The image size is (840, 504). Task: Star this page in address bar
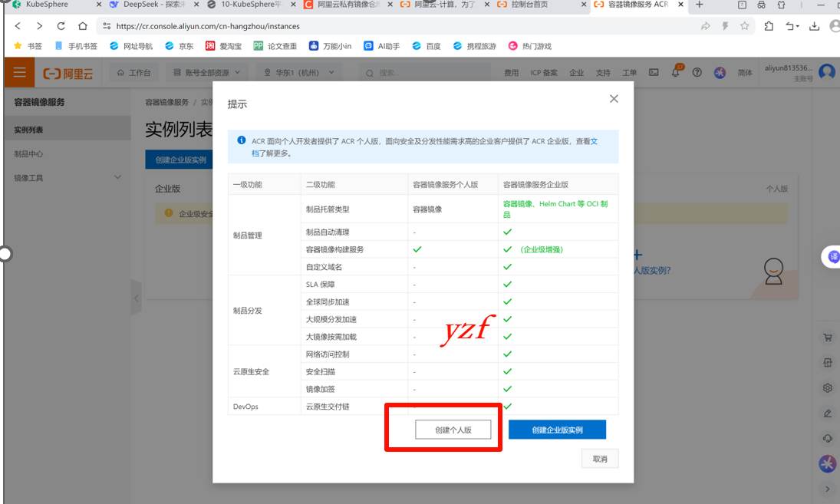pos(745,26)
